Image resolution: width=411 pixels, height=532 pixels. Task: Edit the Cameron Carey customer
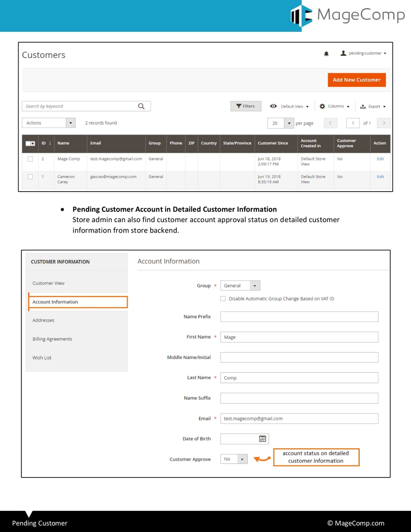point(380,177)
